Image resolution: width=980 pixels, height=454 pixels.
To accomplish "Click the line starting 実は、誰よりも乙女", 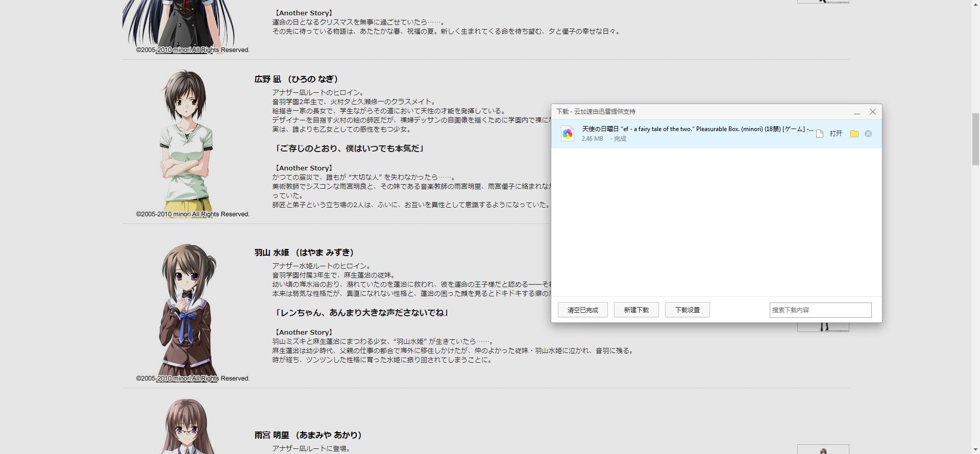I will [342, 129].
